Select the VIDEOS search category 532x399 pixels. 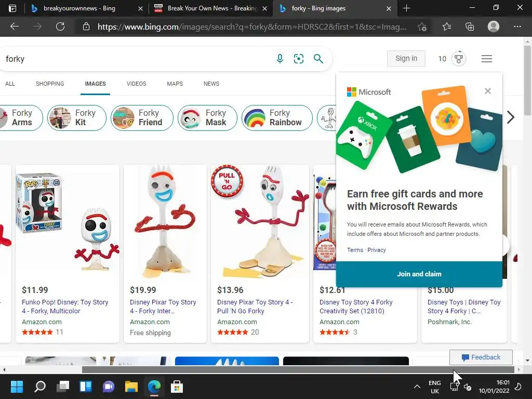pyautogui.click(x=137, y=84)
